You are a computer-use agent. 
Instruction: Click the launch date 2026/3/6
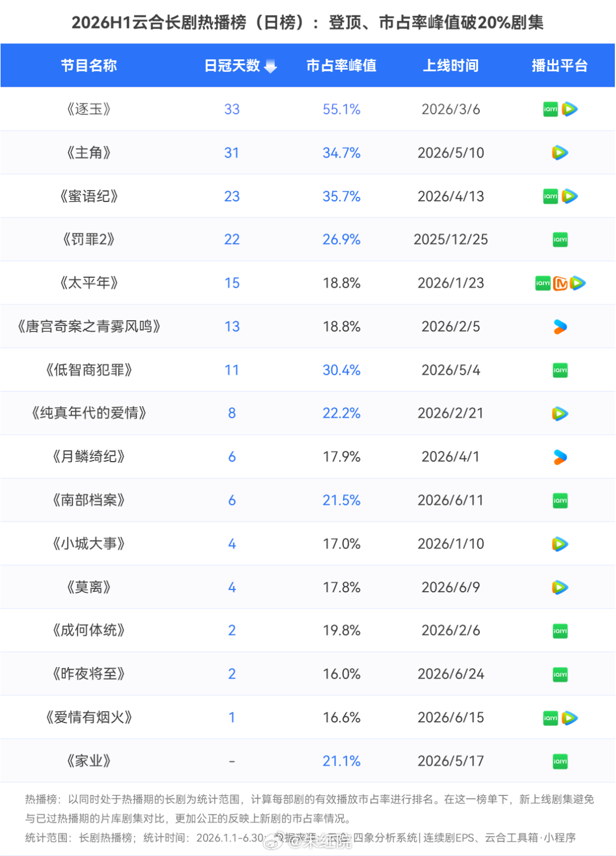(x=451, y=110)
